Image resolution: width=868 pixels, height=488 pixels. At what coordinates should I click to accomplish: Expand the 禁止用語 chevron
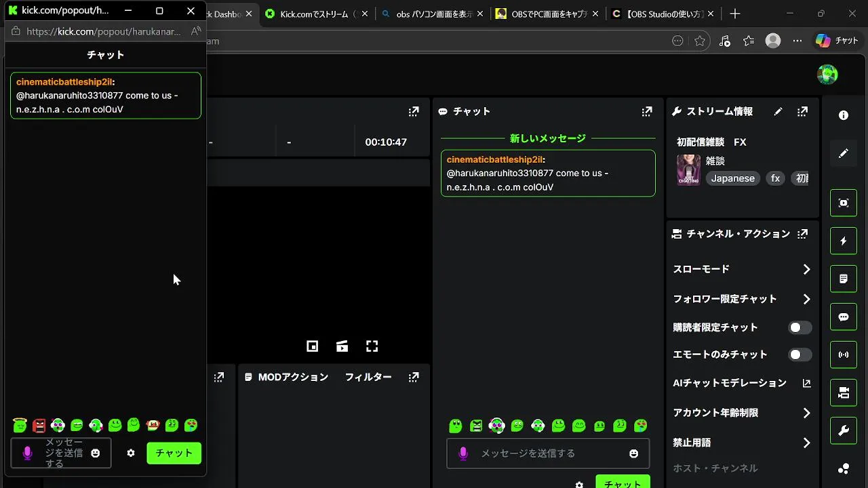pos(806,443)
